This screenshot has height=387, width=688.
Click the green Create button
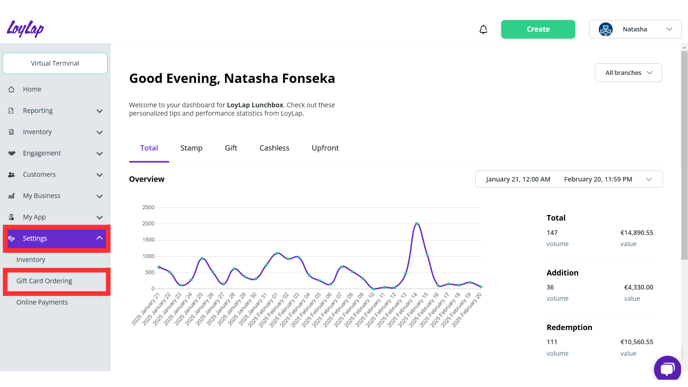[538, 29]
